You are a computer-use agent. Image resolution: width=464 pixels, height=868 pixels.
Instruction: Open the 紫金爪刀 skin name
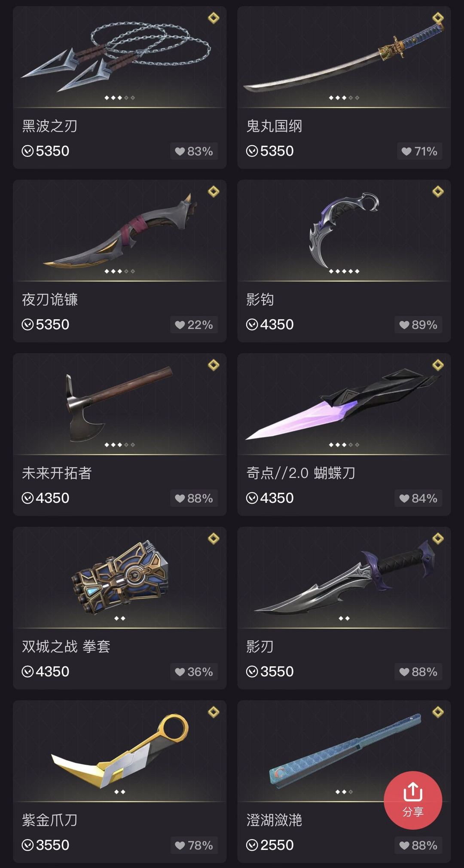point(50,820)
